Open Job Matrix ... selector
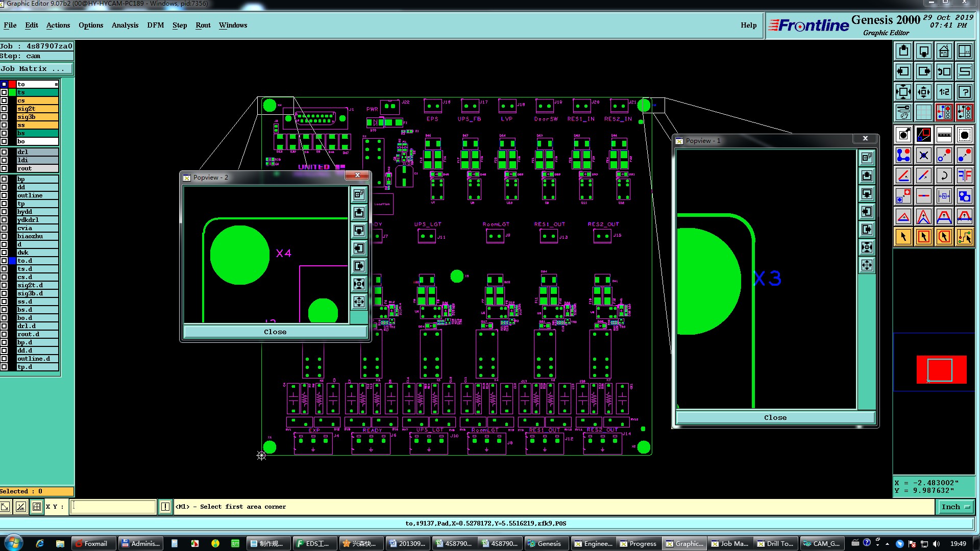The width and height of the screenshot is (980, 551). tap(37, 68)
